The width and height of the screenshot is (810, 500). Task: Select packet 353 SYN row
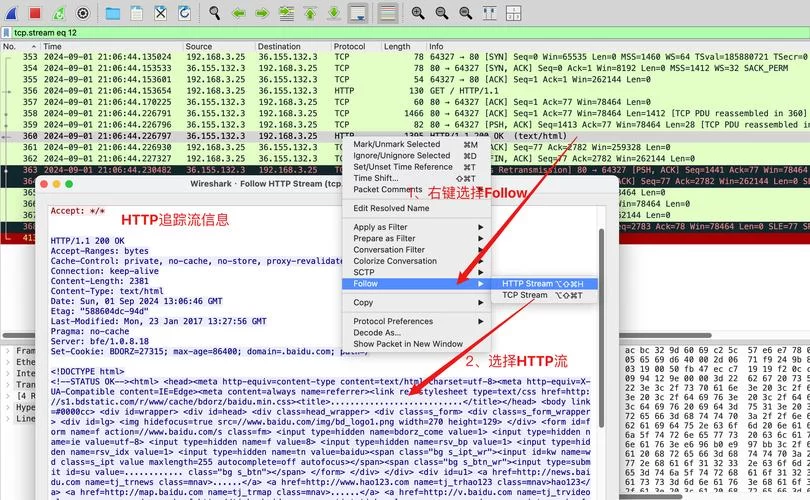pos(405,57)
